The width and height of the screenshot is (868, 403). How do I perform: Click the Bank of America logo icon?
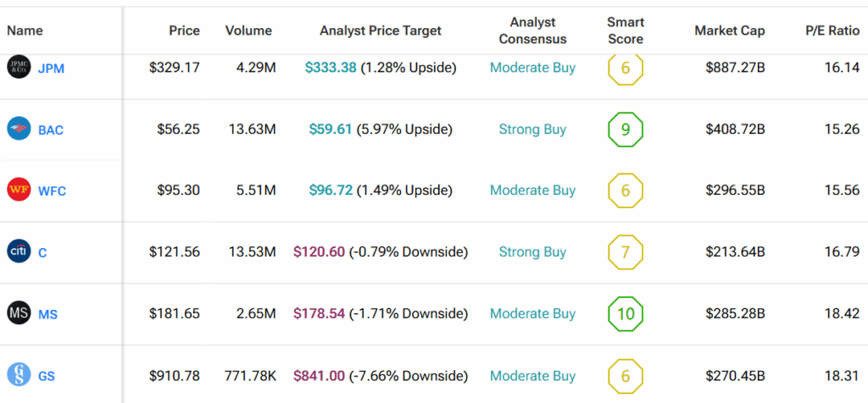(x=19, y=129)
